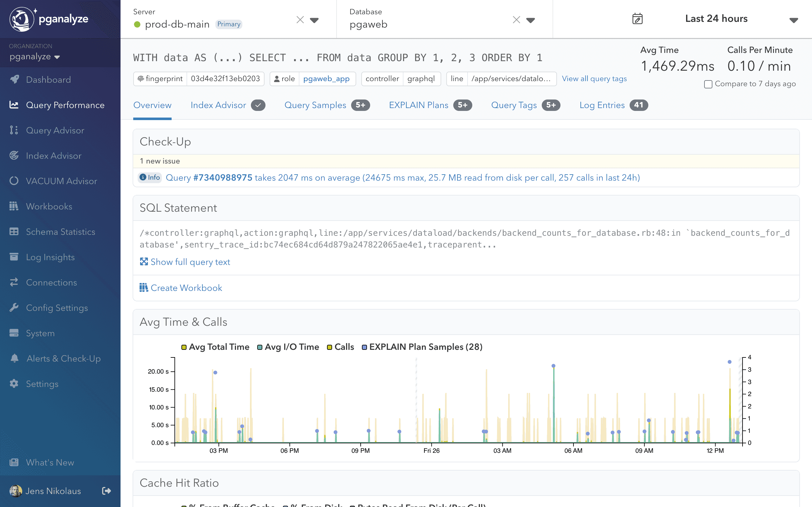Click the pganalyze logo icon

22,19
